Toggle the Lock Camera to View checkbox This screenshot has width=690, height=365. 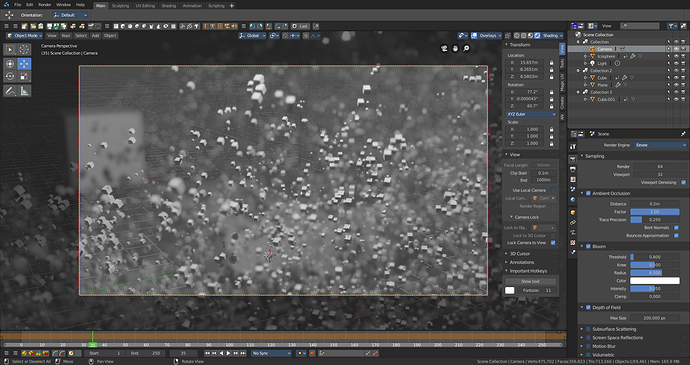(553, 243)
